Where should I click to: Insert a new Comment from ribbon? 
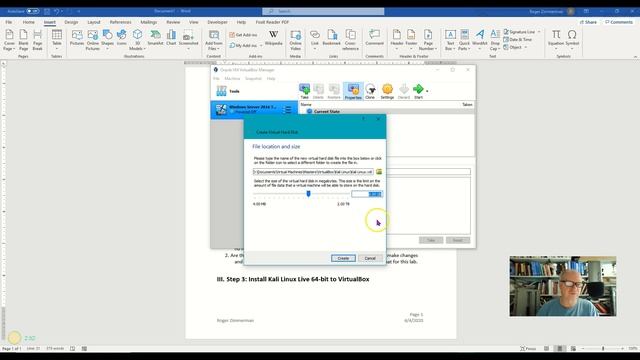(374, 38)
